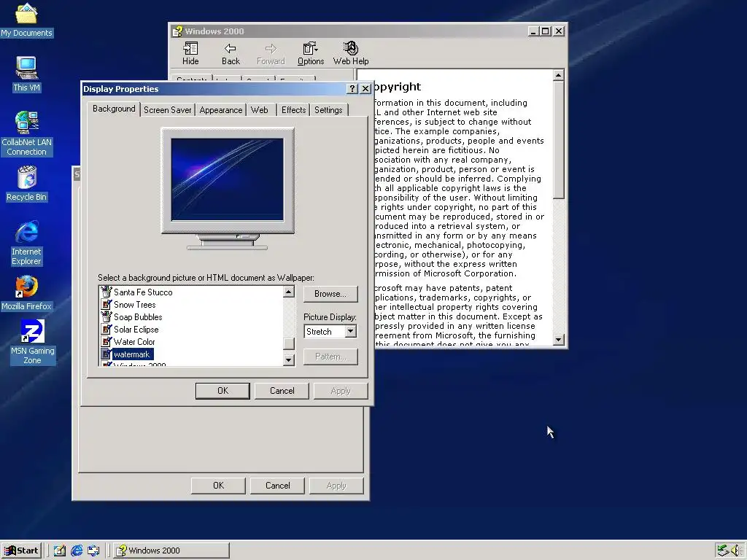Launch Internet Explorer from desktop
The width and height of the screenshot is (747, 560).
26,243
